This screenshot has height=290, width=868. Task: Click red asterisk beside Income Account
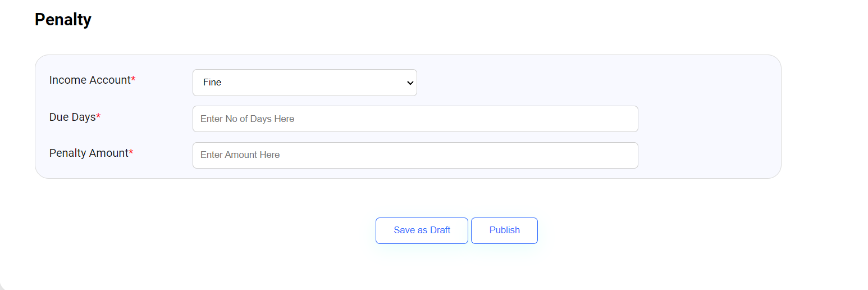coord(133,80)
